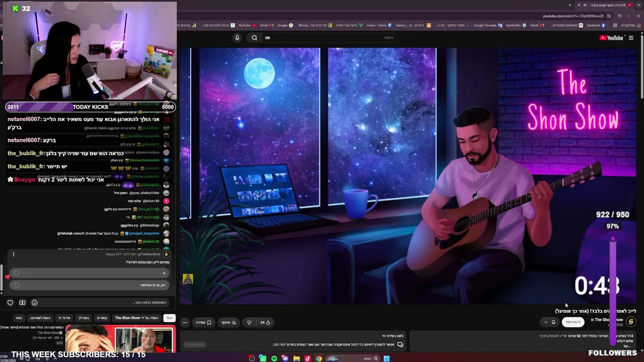Select the first poll option radio button
Viewport: 644px width, 362px height.
coord(17,273)
